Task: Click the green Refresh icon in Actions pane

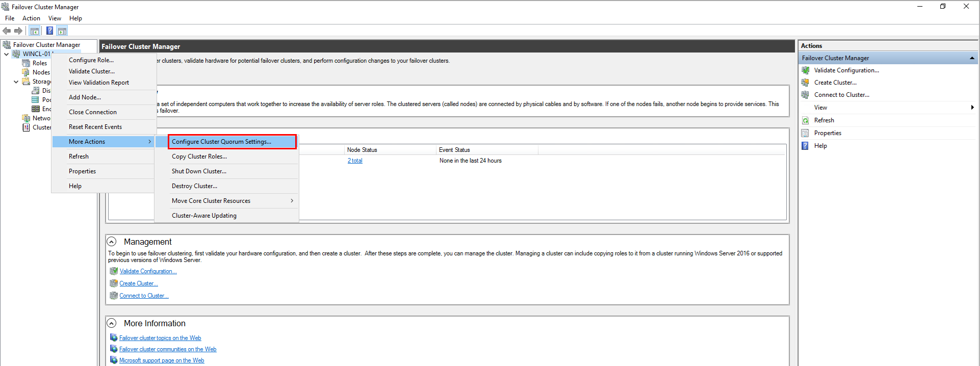Action: point(806,120)
